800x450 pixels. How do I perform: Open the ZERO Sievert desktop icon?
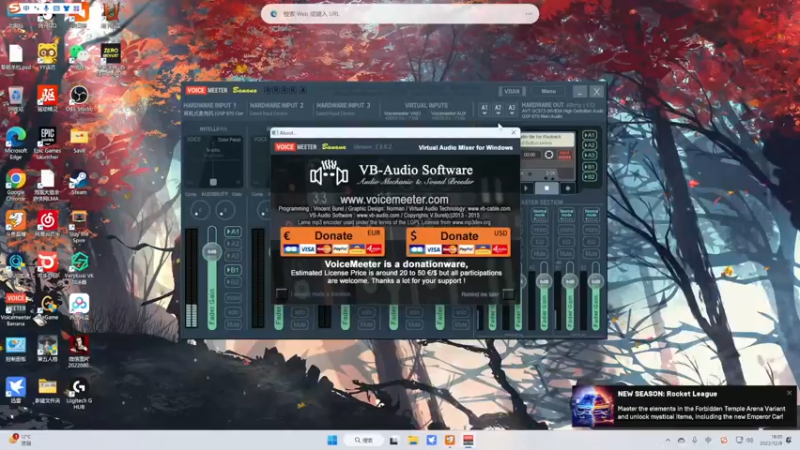point(111,58)
